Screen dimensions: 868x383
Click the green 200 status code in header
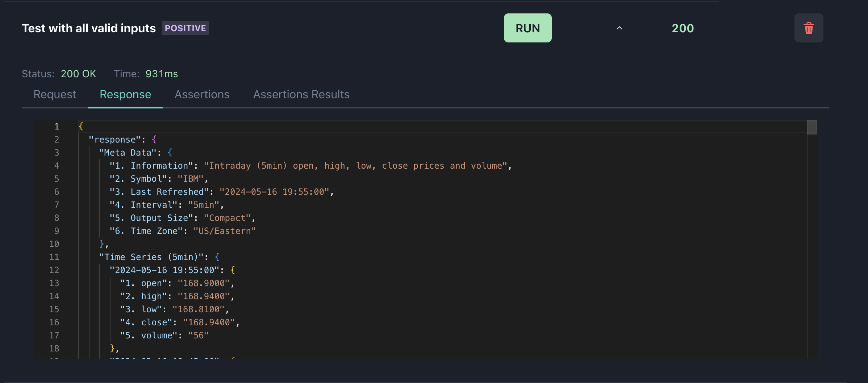point(683,28)
